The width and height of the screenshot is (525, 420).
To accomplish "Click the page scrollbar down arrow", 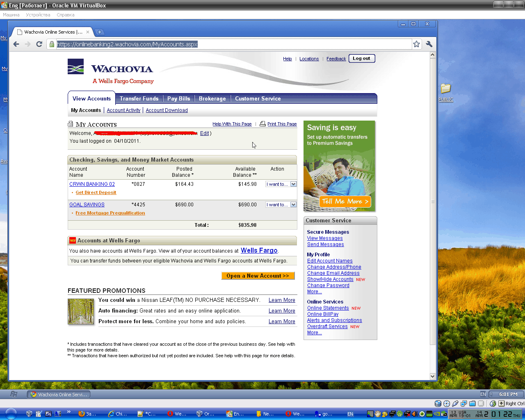I will (x=432, y=377).
